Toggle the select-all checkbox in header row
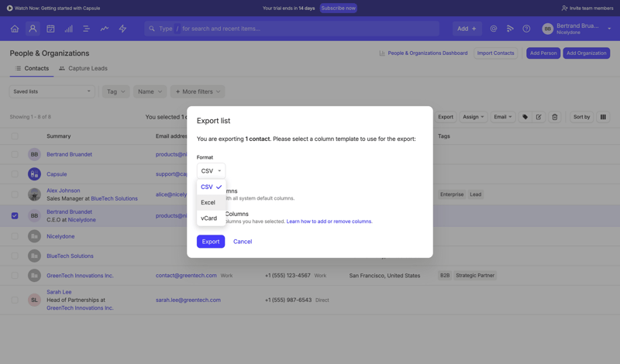 [x=15, y=136]
